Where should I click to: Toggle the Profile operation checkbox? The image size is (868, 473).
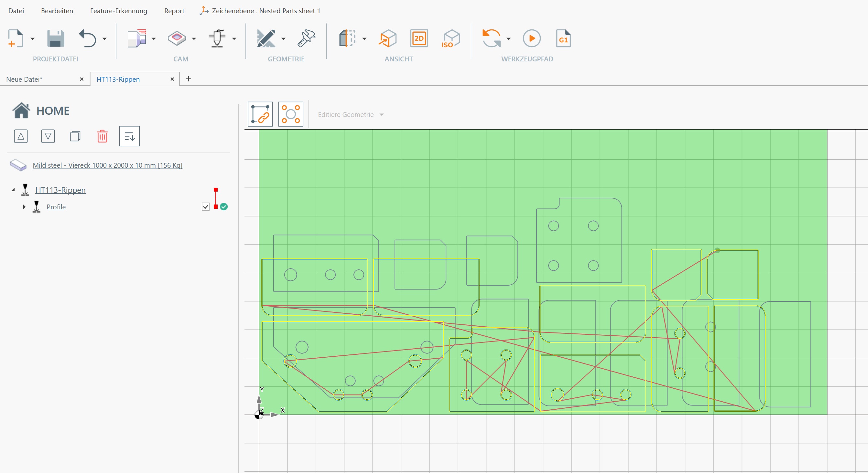click(206, 207)
